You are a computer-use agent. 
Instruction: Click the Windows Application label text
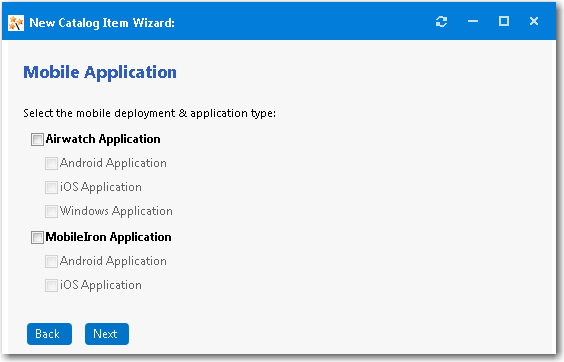coord(116,211)
